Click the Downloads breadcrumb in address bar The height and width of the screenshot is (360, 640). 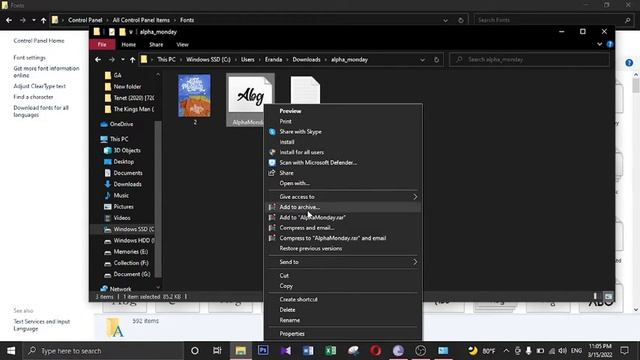306,60
